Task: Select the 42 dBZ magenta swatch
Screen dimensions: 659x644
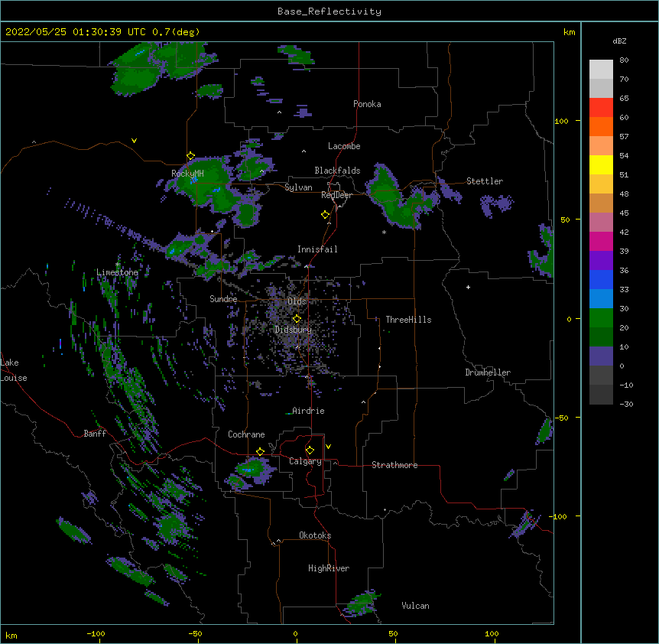Action: tap(601, 241)
